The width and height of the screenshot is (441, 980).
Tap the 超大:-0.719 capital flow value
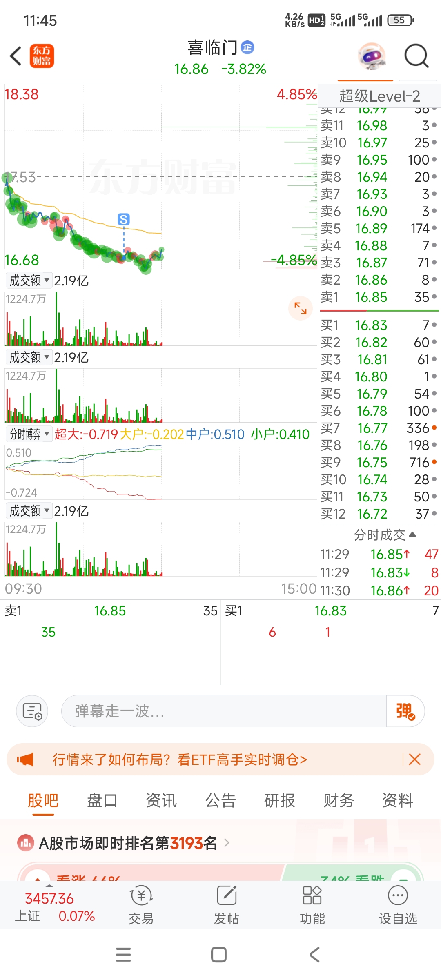coord(86,434)
